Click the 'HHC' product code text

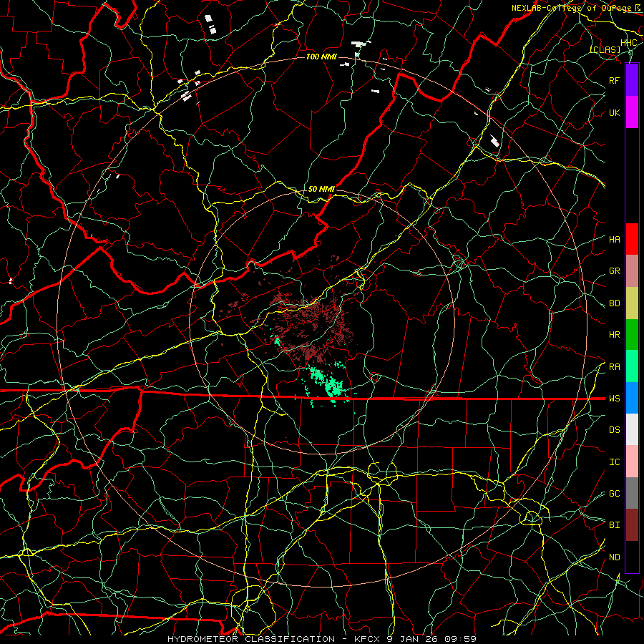(x=628, y=43)
